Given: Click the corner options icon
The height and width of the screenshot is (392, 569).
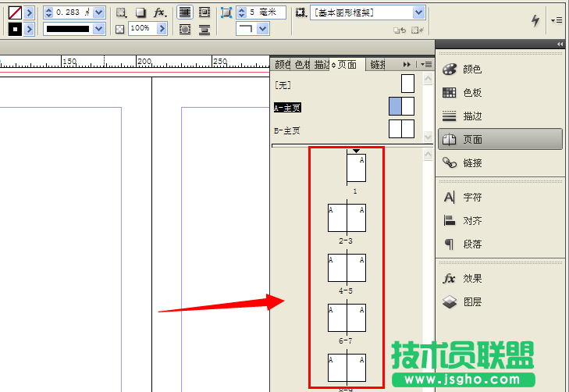Looking at the screenshot, I should (x=226, y=12).
